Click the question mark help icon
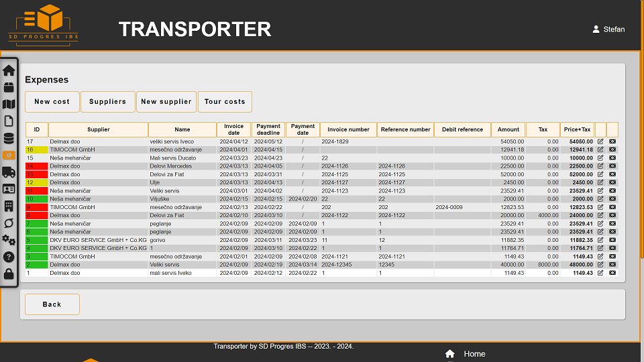644x362 pixels. 9,257
